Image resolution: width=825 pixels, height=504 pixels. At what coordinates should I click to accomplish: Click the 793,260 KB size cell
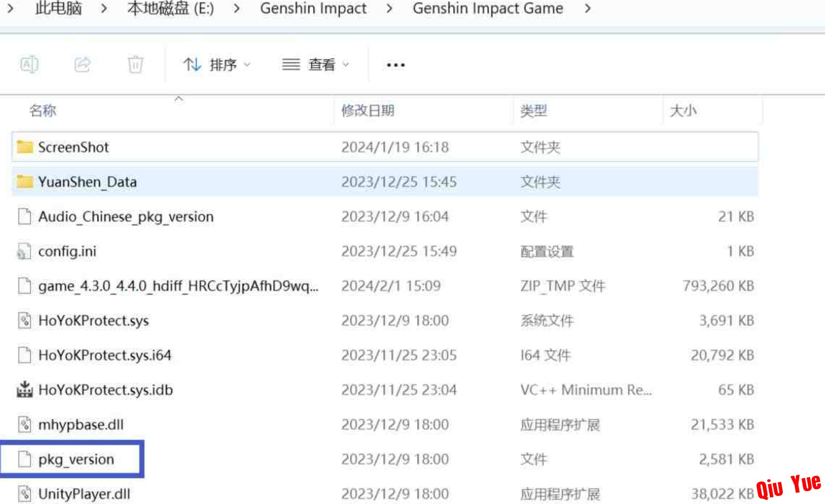click(718, 285)
